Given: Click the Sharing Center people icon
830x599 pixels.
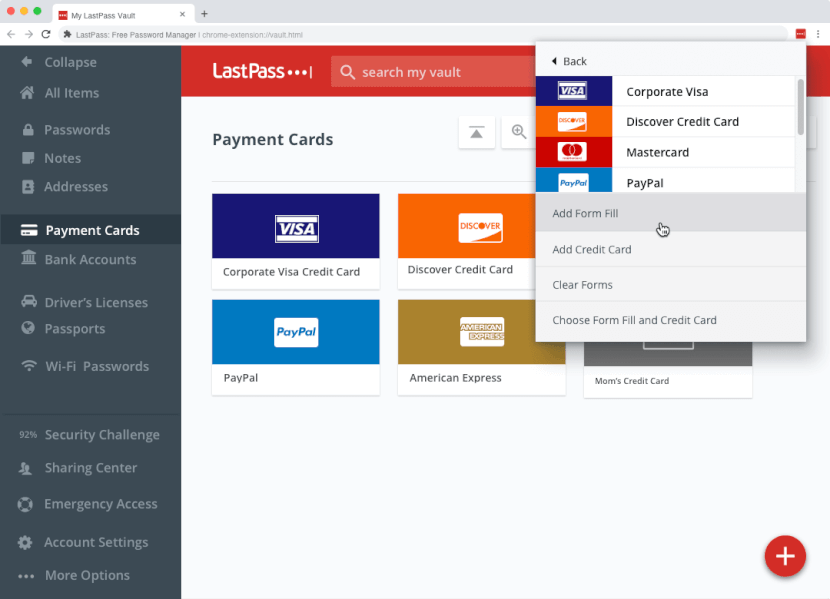Looking at the screenshot, I should (25, 468).
